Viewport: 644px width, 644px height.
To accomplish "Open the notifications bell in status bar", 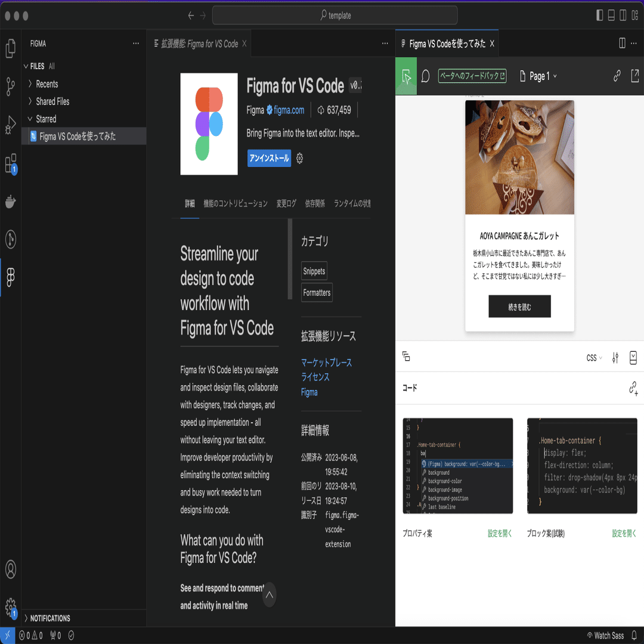I will click(634, 636).
